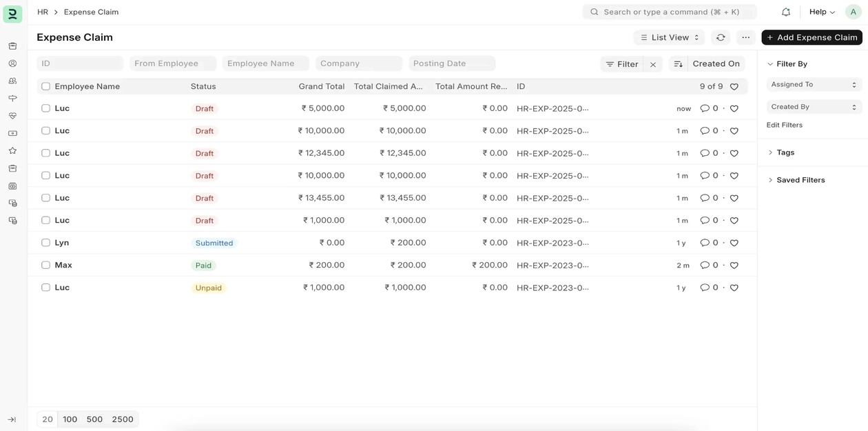Toggle sort direction icon beside Created On
This screenshot has height=431, width=868.
678,63
